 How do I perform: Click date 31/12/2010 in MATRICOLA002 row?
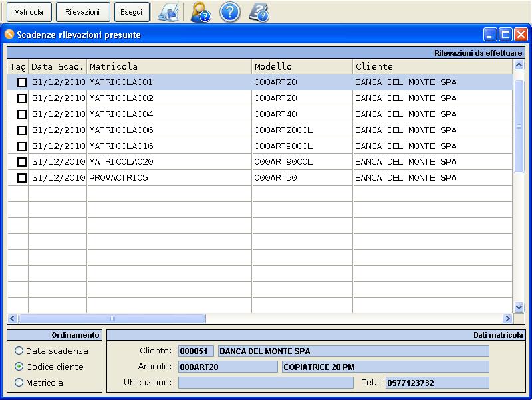coord(58,98)
